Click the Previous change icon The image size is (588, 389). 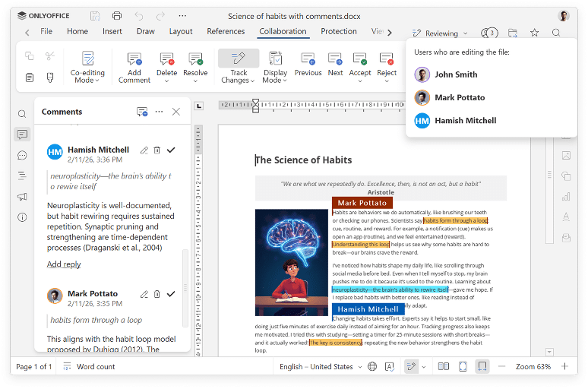[308, 59]
